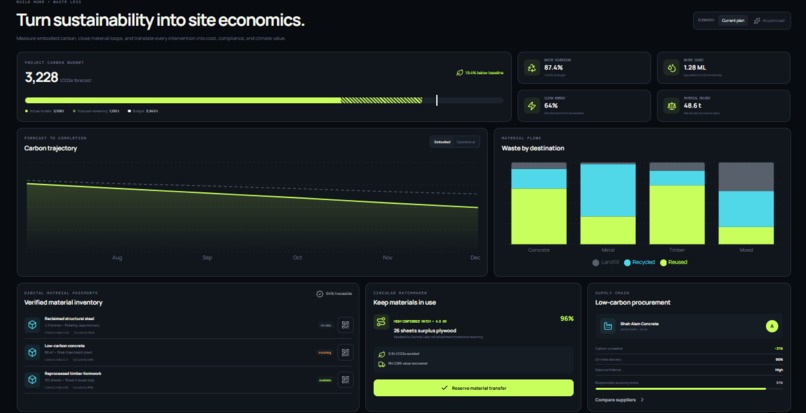Click the Low-carbon procurement heading
The width and height of the screenshot is (806, 413).
tap(633, 302)
